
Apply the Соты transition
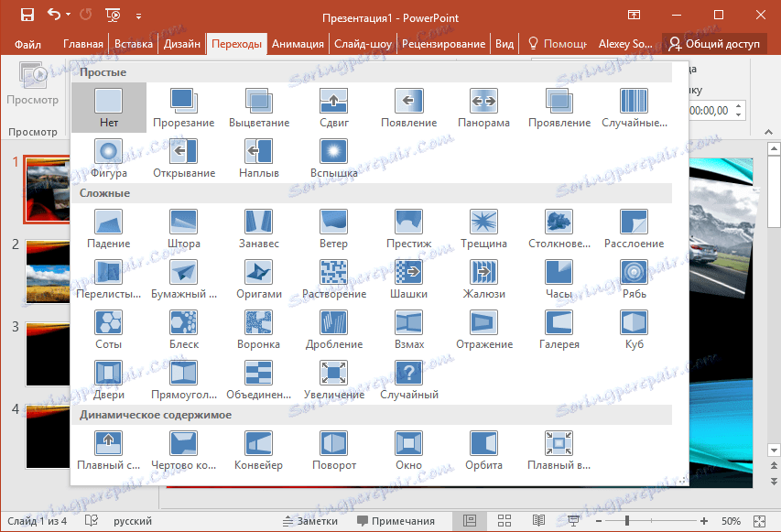pyautogui.click(x=108, y=323)
